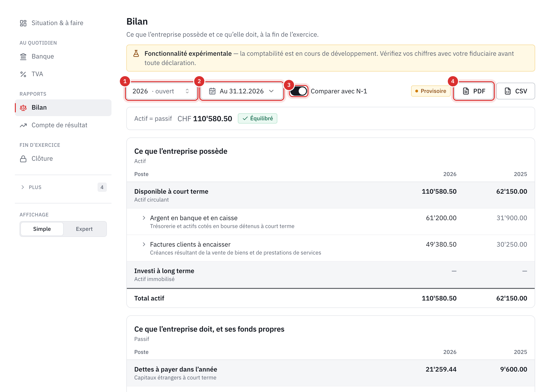The width and height of the screenshot is (550, 392).
Task: Click the document icon on the PDF button
Action: click(466, 91)
